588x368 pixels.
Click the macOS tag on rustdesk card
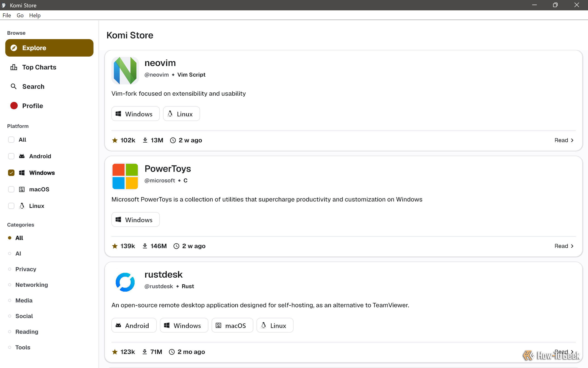232,325
